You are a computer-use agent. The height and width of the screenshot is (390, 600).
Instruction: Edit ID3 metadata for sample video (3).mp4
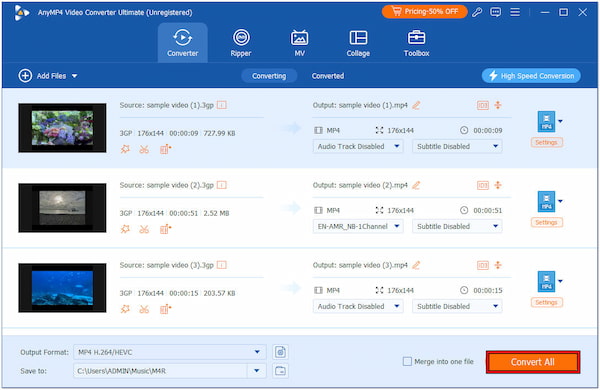coord(483,265)
